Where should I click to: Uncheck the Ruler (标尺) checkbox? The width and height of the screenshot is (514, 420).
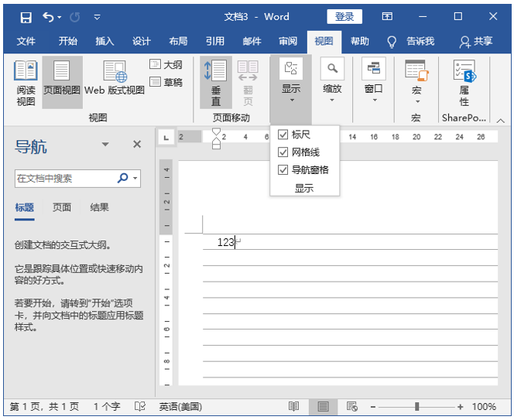coord(283,135)
